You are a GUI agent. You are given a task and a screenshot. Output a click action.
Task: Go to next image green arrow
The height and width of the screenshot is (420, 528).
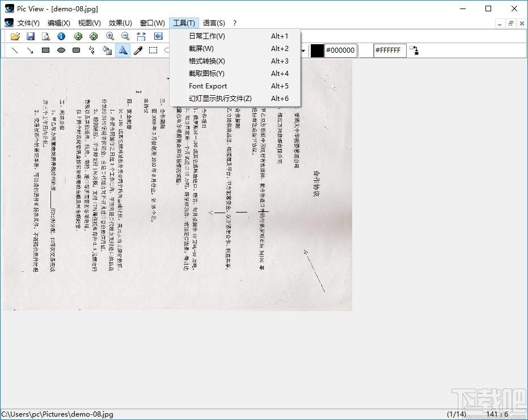pos(94,36)
